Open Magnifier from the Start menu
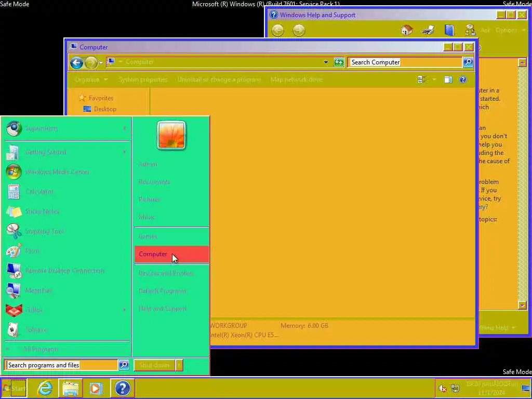 66,290
